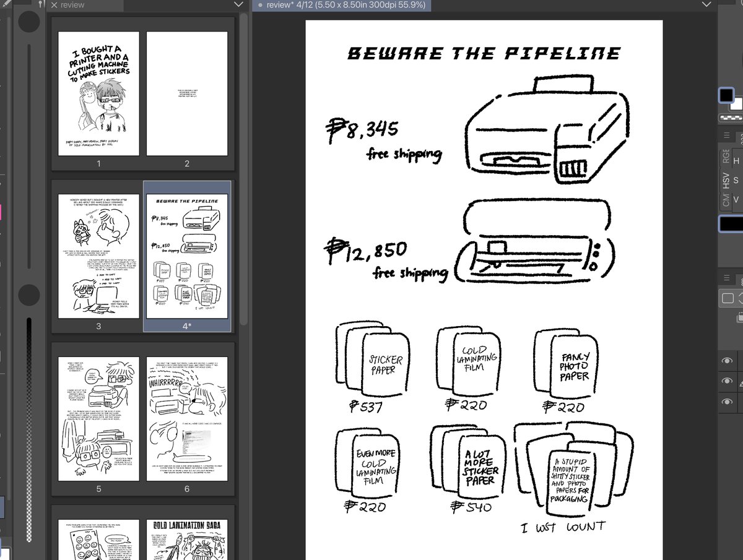
Task: Toggle visibility eye of the bottom layer
Action: click(728, 402)
